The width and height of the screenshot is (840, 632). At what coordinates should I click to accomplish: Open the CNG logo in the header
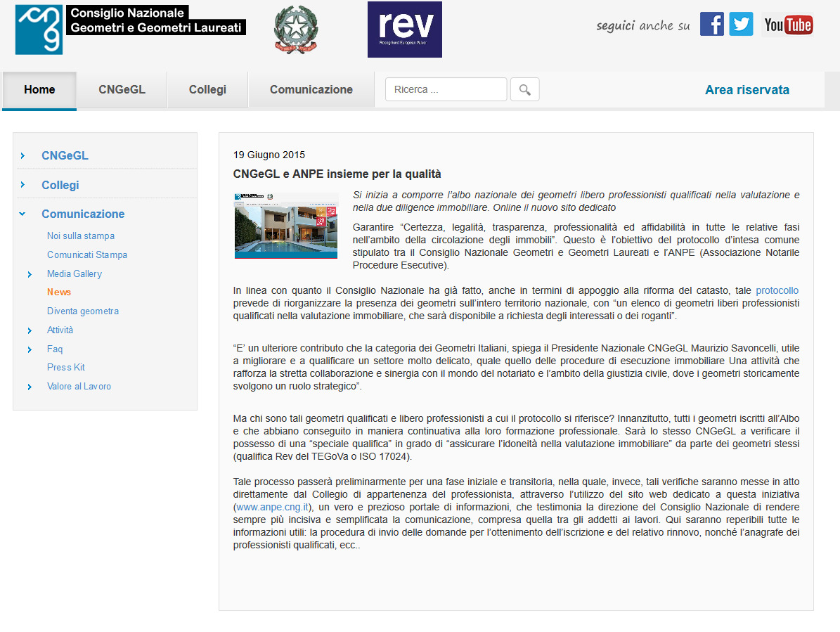point(39,30)
